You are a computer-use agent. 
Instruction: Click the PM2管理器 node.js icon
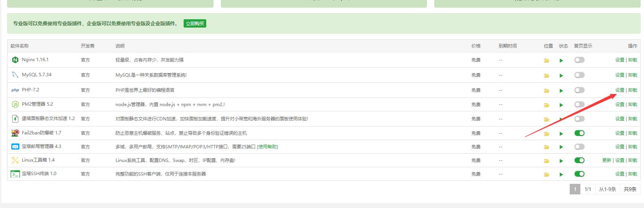pyautogui.click(x=15, y=104)
